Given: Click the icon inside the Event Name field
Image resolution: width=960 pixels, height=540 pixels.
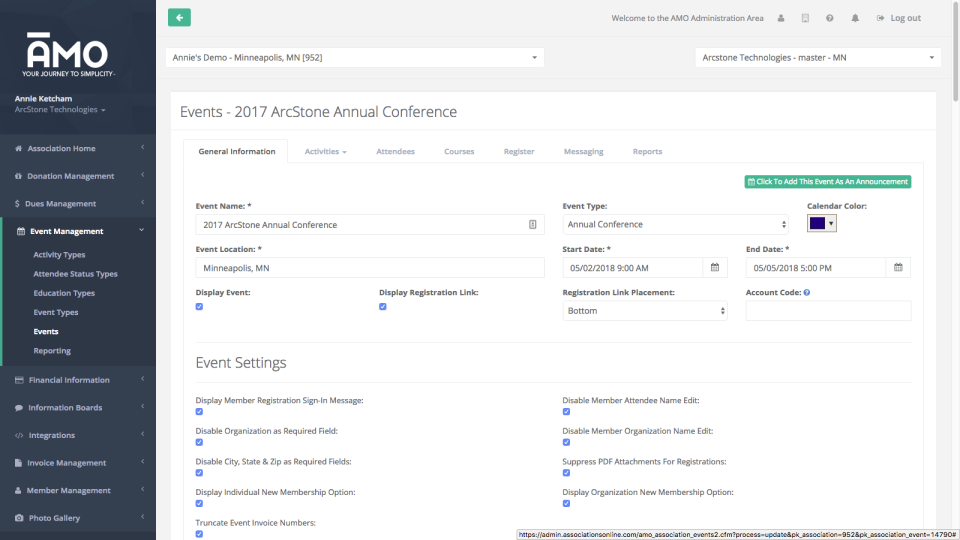Looking at the screenshot, I should [x=533, y=225].
